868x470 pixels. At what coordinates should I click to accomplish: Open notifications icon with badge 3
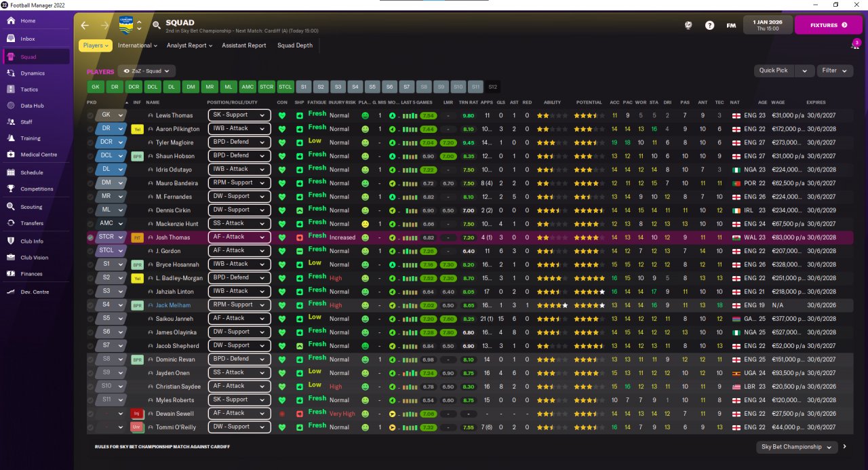855,45
